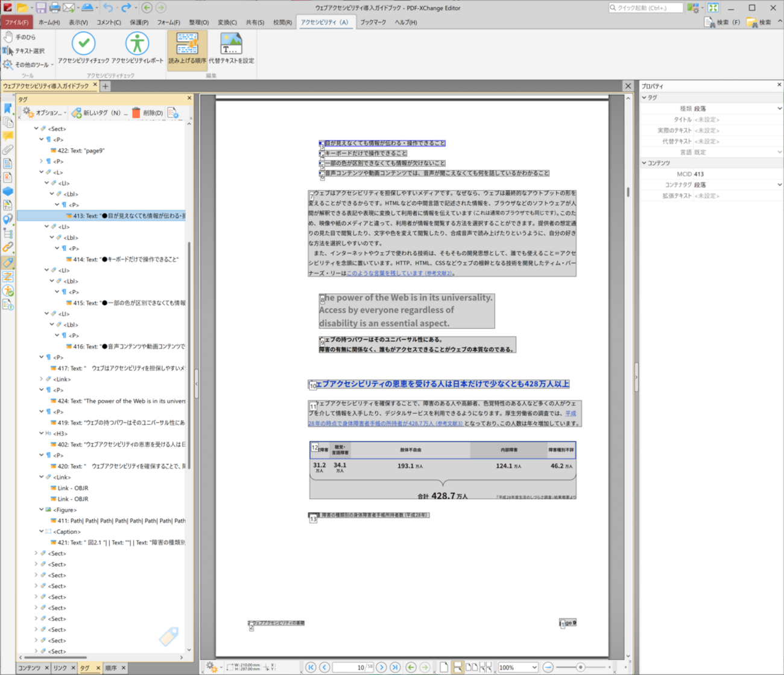The width and height of the screenshot is (784, 675).
Task: Collapse the <Caption> tag node
Action: coord(42,531)
